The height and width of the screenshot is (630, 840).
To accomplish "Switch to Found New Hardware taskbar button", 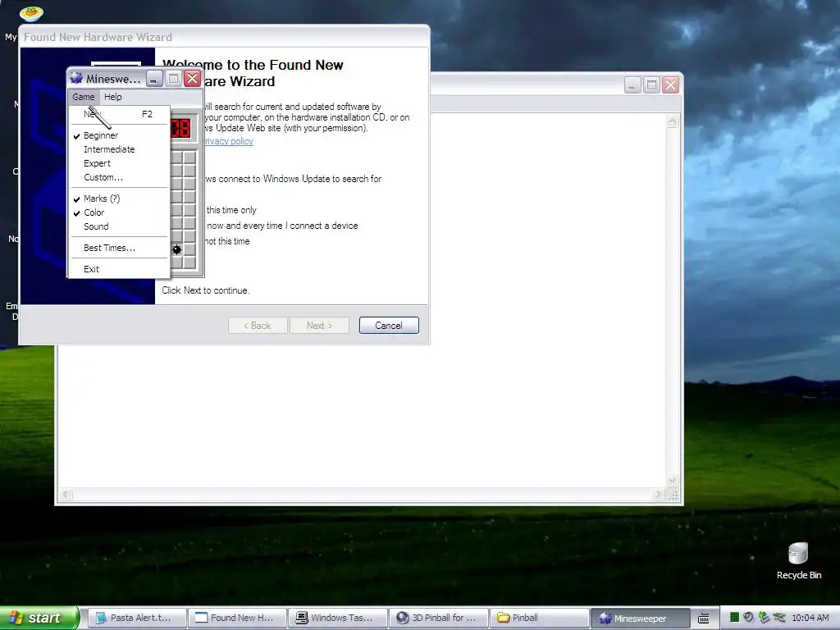I will [237, 618].
